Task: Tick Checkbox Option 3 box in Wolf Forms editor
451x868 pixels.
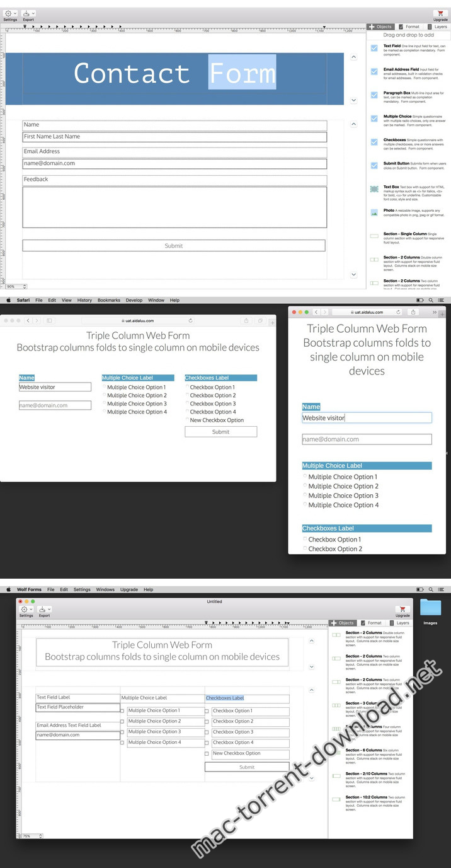Action: (207, 732)
